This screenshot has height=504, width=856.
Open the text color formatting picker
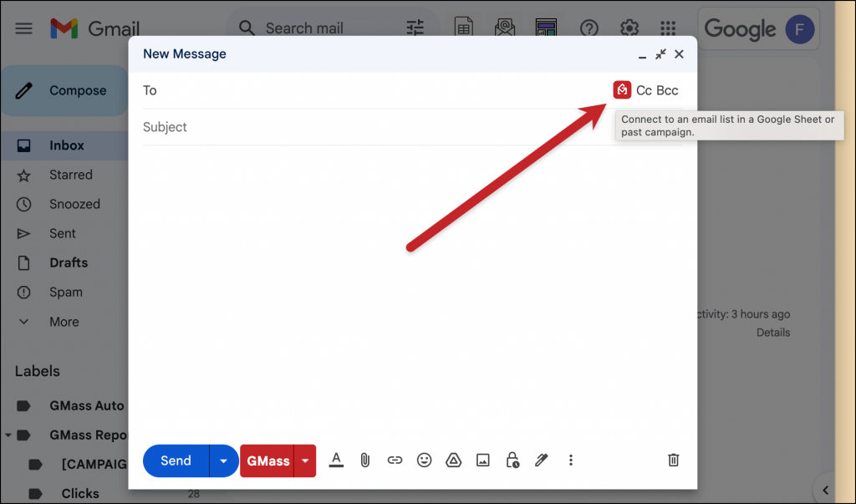click(x=335, y=460)
